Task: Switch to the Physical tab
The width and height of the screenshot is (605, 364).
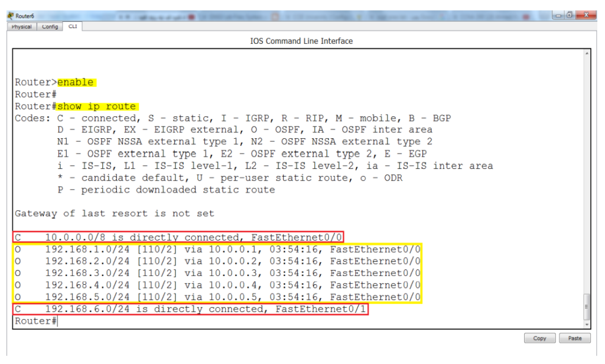Action: 22,27
